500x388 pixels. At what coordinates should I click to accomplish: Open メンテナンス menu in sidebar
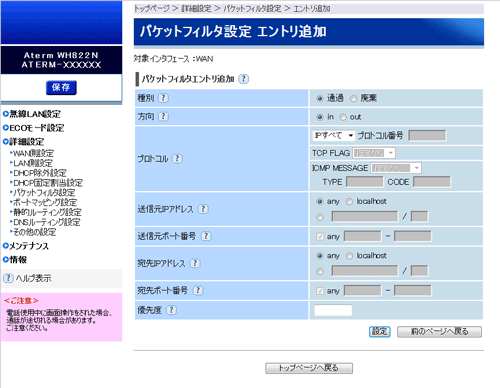point(29,246)
